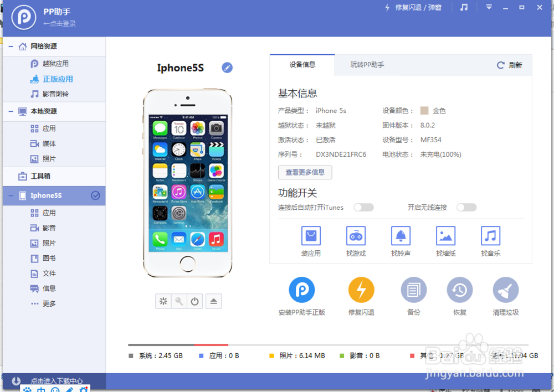This screenshot has width=554, height=392.
Task: Collapse the 网络资源 section
Action: (11, 47)
